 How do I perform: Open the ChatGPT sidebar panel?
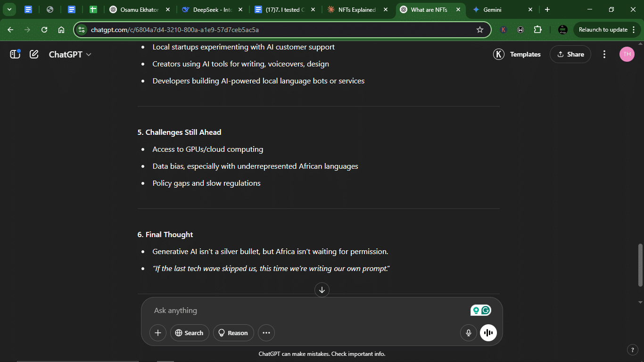pos(15,54)
